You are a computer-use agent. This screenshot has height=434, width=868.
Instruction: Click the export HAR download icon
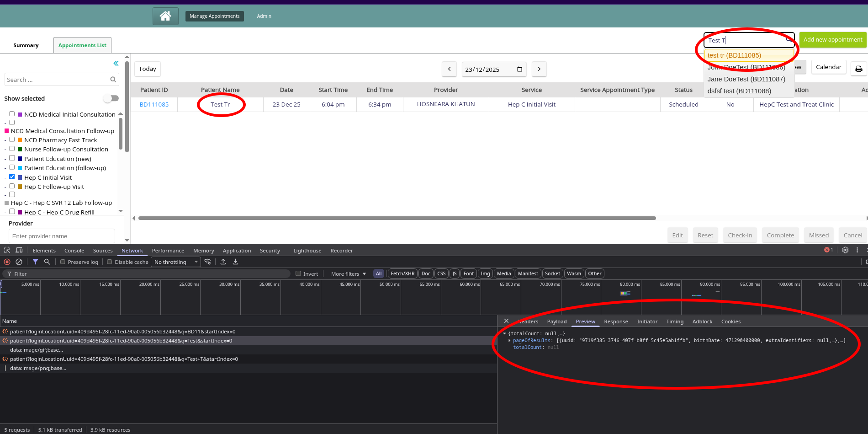point(235,262)
